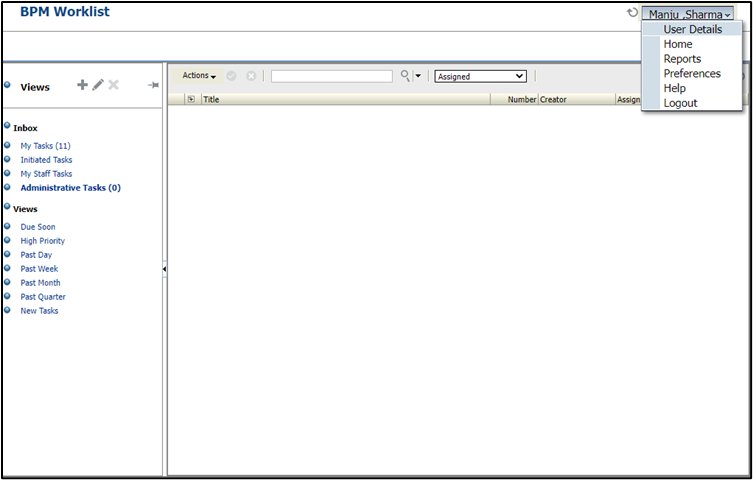The image size is (753, 480).
Task: Open the search options dropdown arrow
Action: pos(418,76)
